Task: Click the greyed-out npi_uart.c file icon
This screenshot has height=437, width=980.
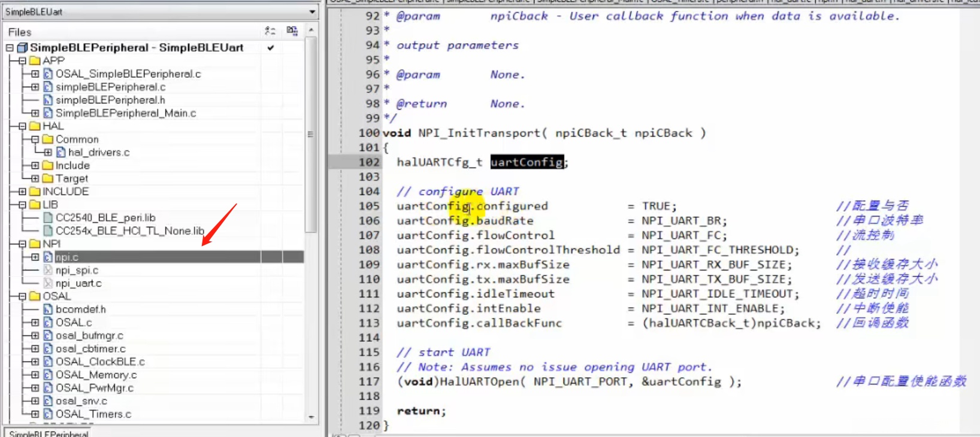Action: [48, 283]
